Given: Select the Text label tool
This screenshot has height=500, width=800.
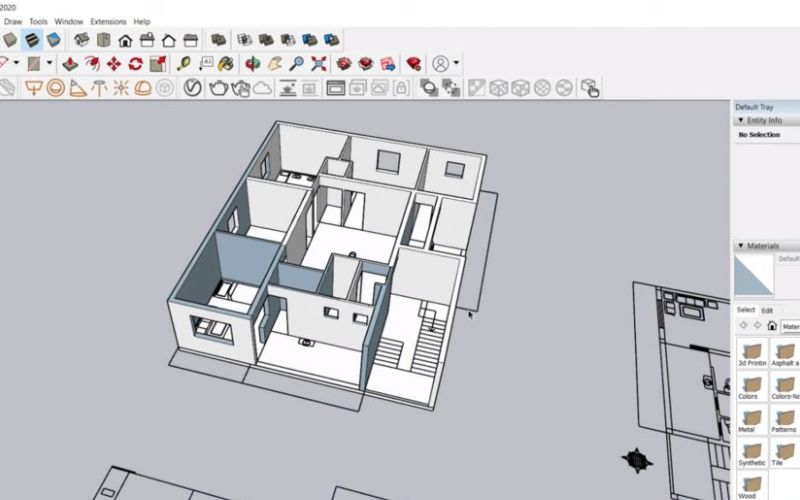Looking at the screenshot, I should [x=206, y=64].
